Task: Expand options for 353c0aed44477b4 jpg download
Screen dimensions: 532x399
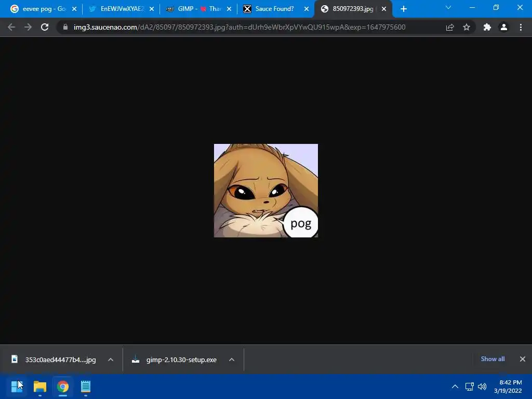Action: point(111,360)
